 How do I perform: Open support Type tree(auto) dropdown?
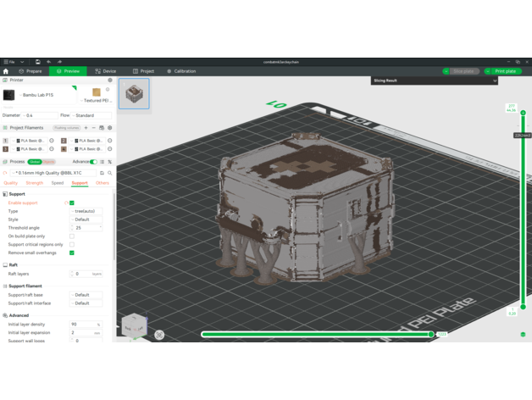click(86, 211)
